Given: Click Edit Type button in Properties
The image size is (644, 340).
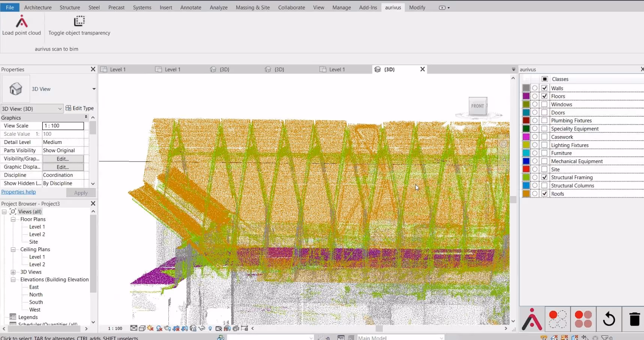Looking at the screenshot, I should click(x=80, y=108).
